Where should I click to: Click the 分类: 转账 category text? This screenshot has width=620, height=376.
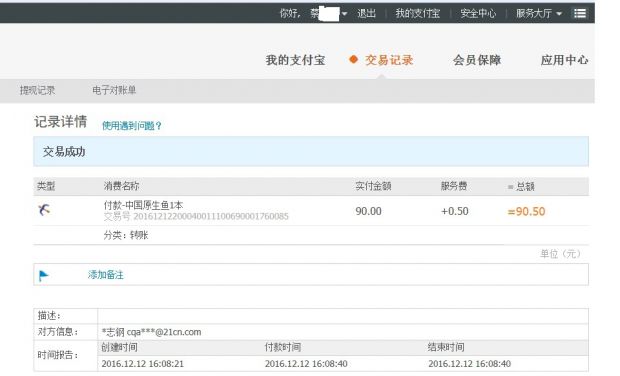[x=126, y=235]
